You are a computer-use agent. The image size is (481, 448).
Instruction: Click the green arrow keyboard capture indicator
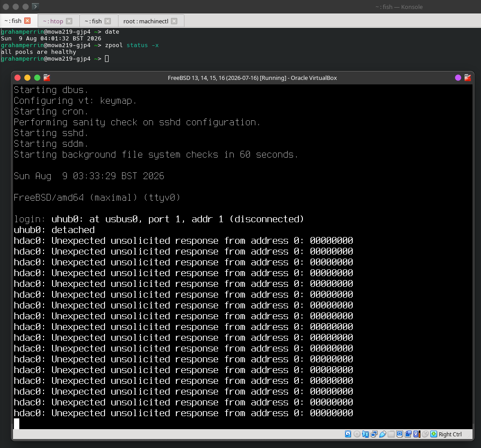tap(434, 434)
